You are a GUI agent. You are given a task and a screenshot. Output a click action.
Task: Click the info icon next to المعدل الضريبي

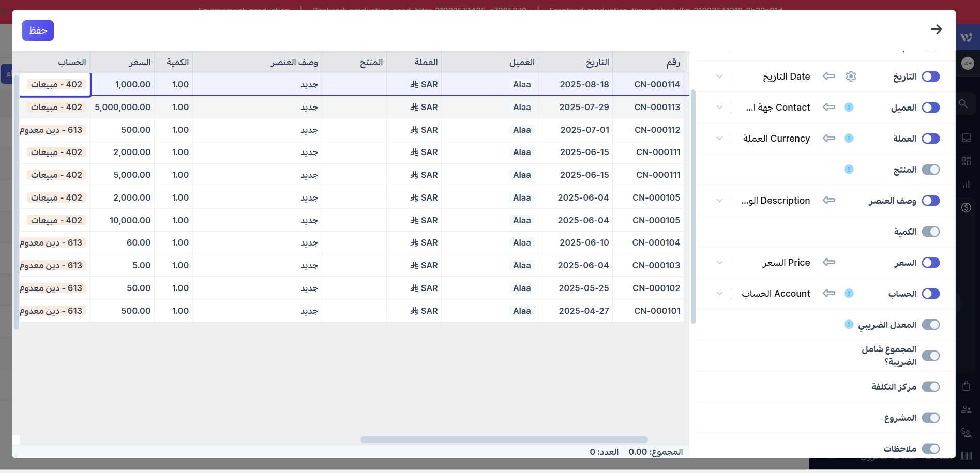tap(849, 325)
